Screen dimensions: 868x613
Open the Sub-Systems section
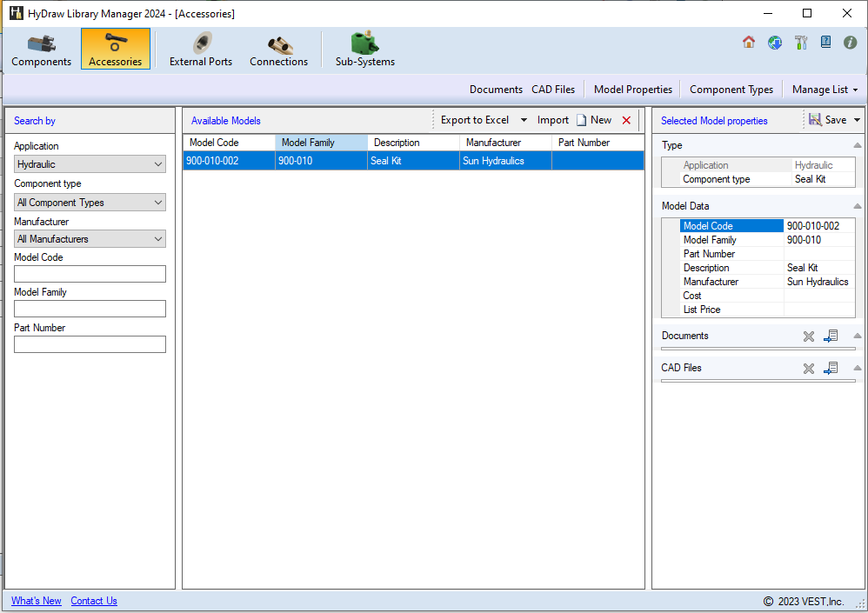coord(365,50)
